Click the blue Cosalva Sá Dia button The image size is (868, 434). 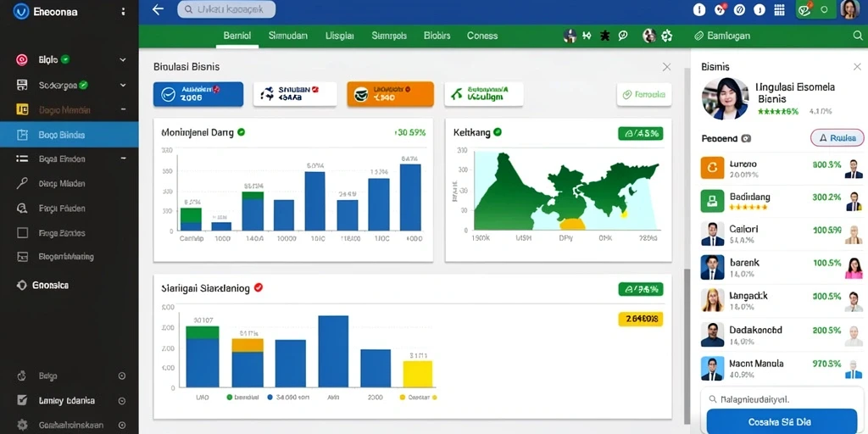[x=782, y=421]
